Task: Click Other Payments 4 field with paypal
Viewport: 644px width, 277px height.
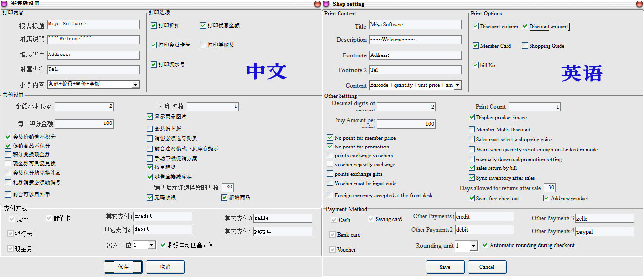Action: click(x=605, y=232)
